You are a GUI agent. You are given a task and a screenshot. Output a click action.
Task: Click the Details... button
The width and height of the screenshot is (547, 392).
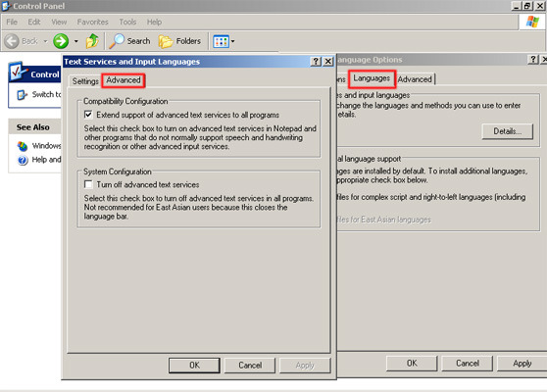(x=508, y=131)
